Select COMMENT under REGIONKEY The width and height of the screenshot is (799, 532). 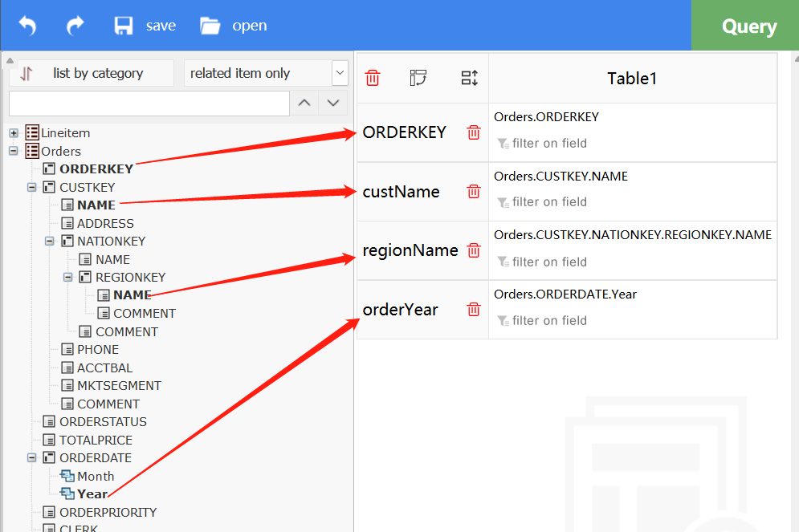[145, 313]
